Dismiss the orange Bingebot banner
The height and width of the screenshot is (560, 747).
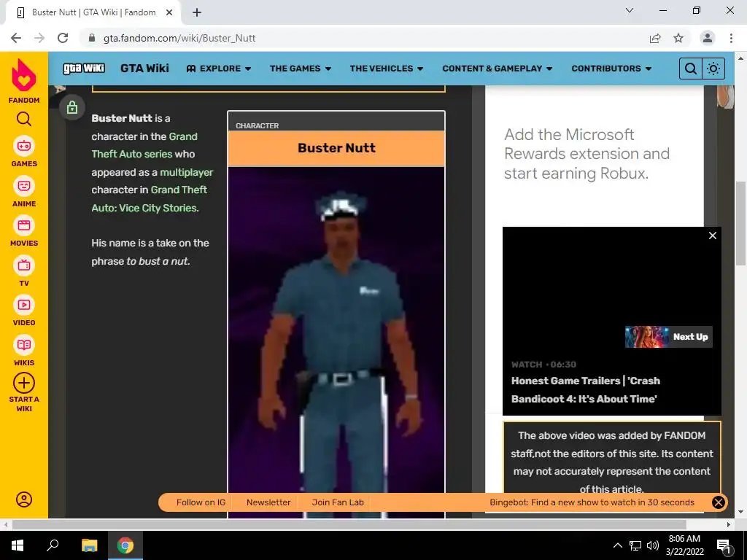(x=718, y=502)
